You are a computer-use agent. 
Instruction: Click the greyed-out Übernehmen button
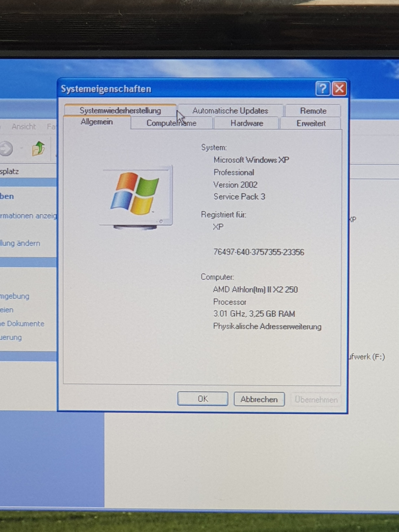coord(316,399)
